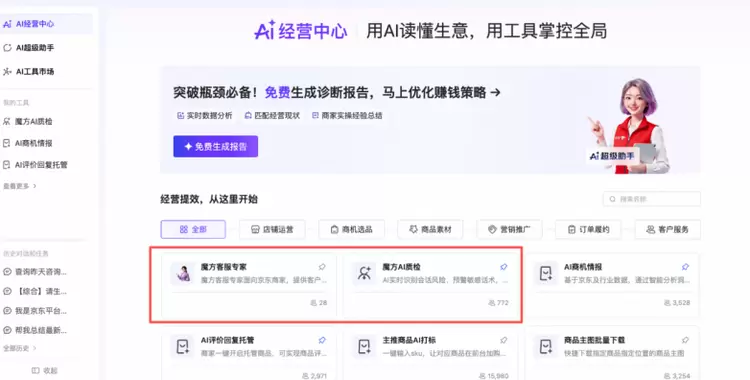Click the user count 28

[322, 303]
